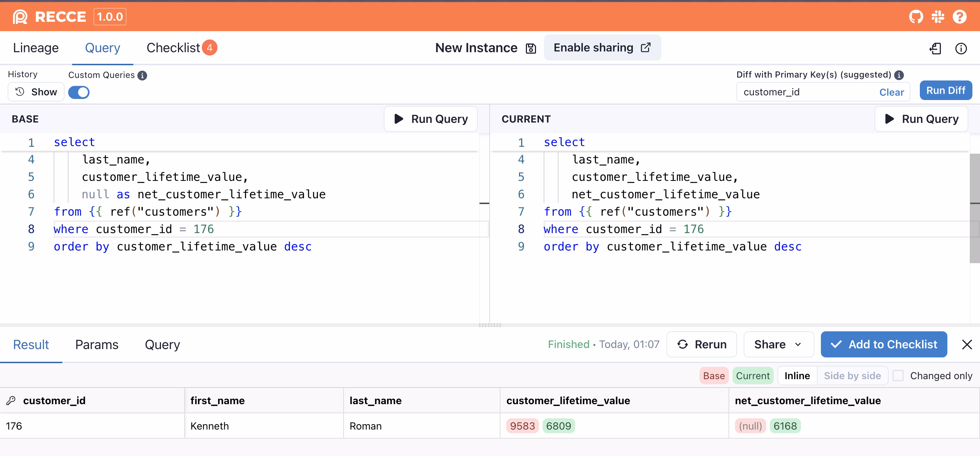Click the Run Diff button
Image resolution: width=980 pixels, height=456 pixels.
945,91
